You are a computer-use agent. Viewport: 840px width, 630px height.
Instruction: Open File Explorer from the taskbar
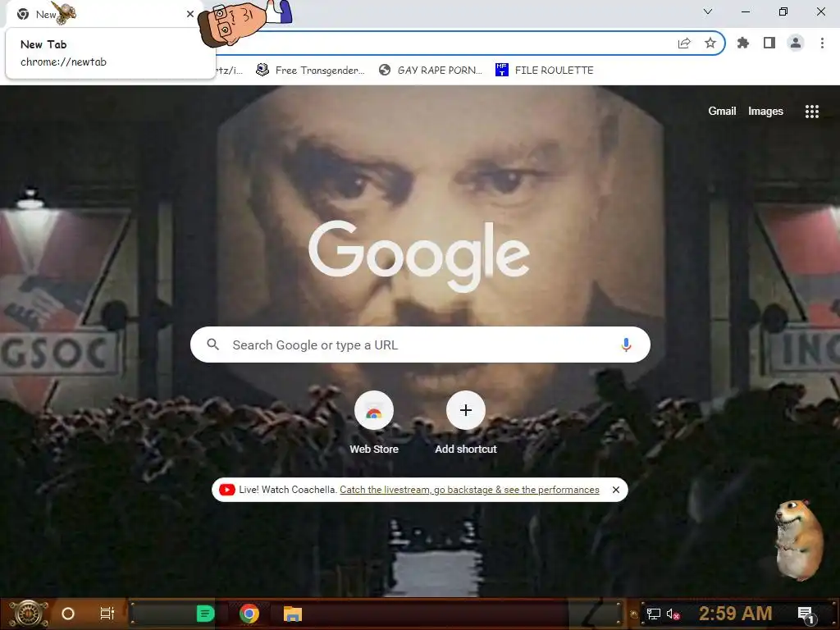tap(293, 614)
